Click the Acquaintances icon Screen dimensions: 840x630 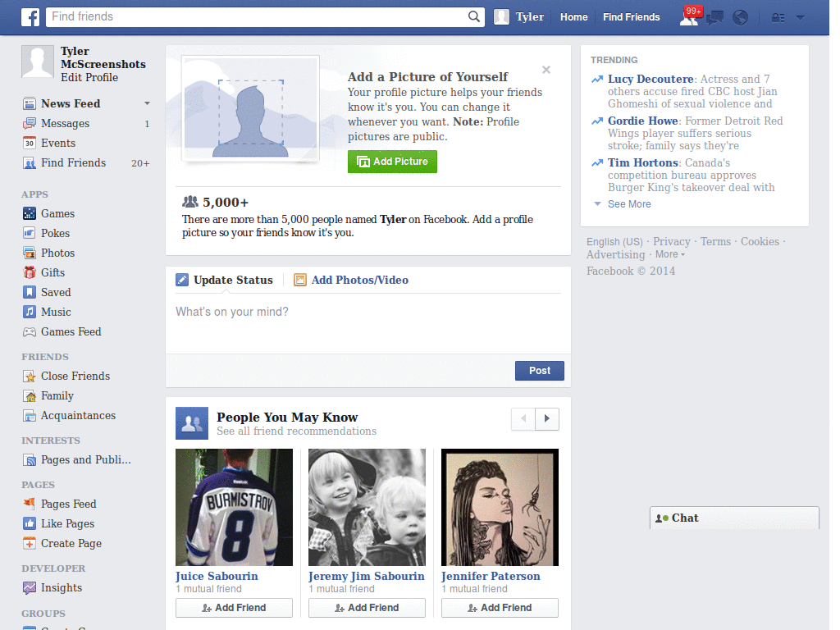pos(30,416)
